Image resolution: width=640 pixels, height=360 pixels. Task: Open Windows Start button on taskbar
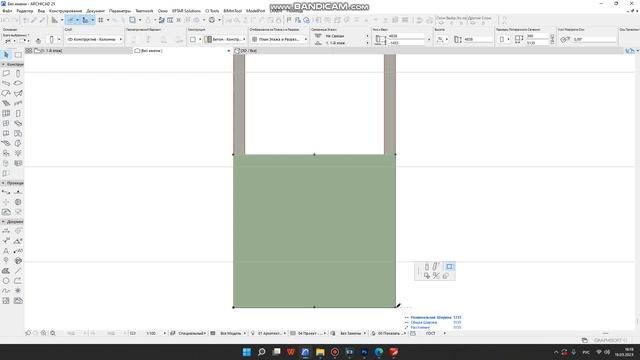point(247,352)
